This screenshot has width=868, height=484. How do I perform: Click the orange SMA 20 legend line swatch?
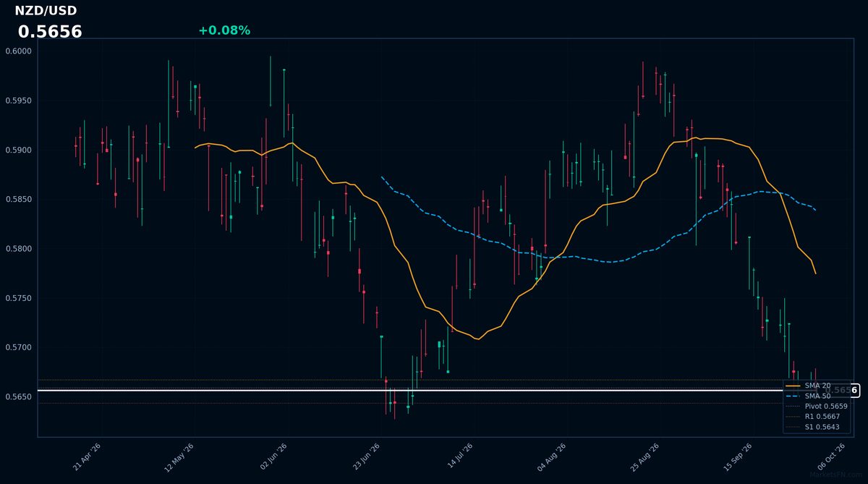tap(793, 386)
